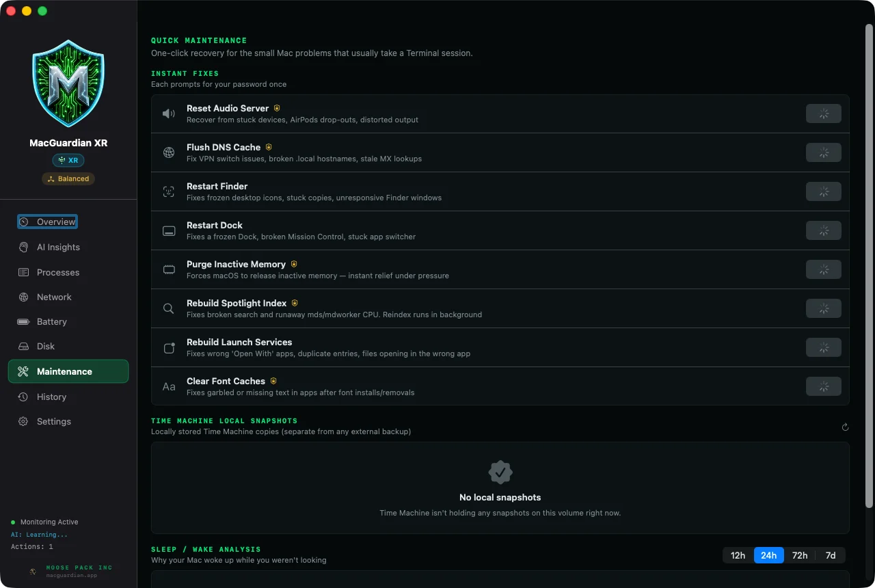Click the Restart Finder action button
Screen dimensions: 875x588
(824, 191)
